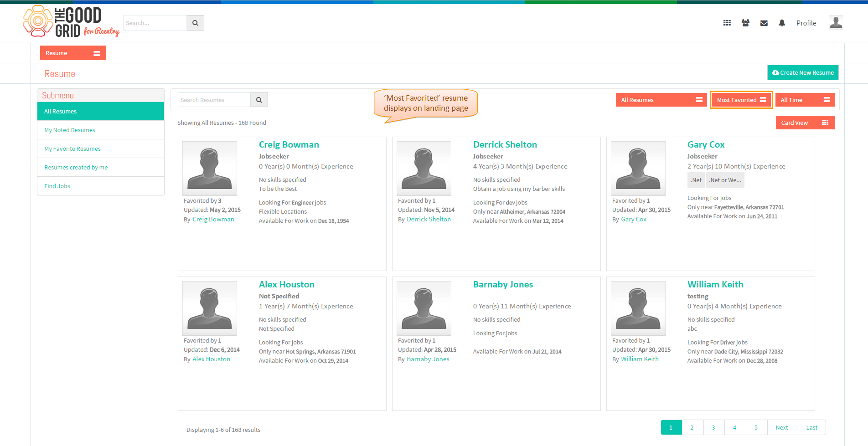The width and height of the screenshot is (868, 446).
Task: Click Gary Cox's profile picture thumbnail
Action: coord(638,168)
